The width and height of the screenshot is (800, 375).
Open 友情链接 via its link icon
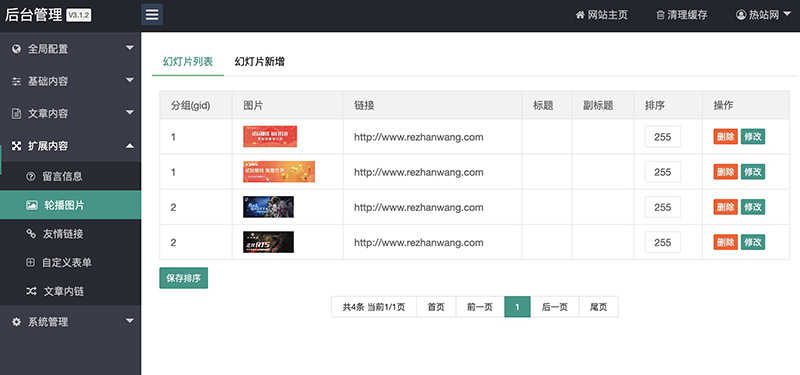pos(31,234)
